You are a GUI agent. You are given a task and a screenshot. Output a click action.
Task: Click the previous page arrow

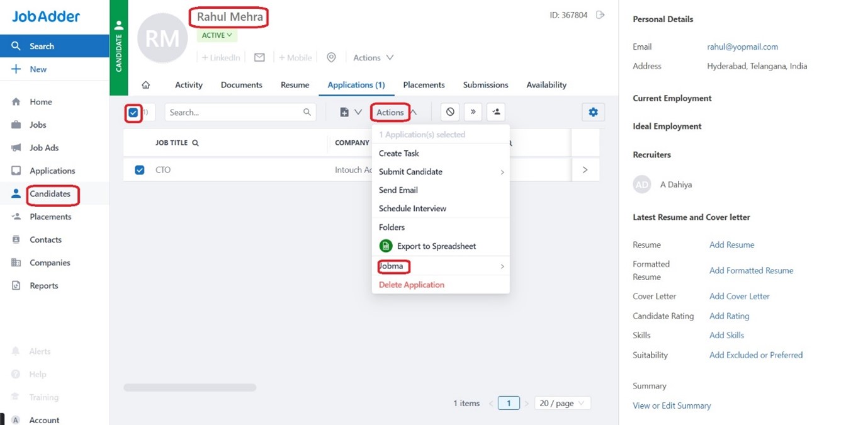pyautogui.click(x=491, y=404)
